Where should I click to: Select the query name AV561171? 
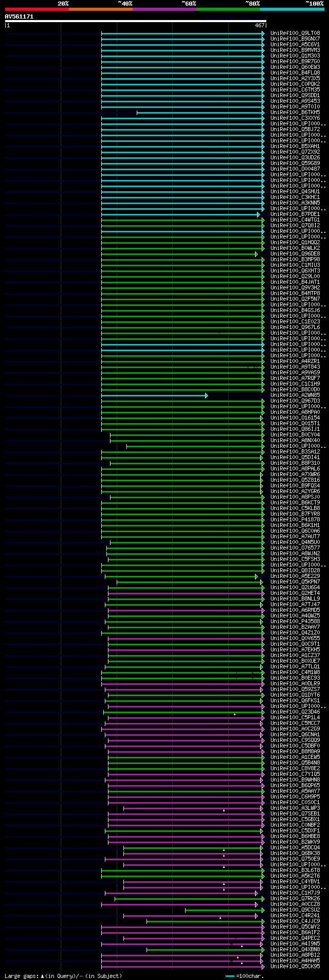pos(20,16)
